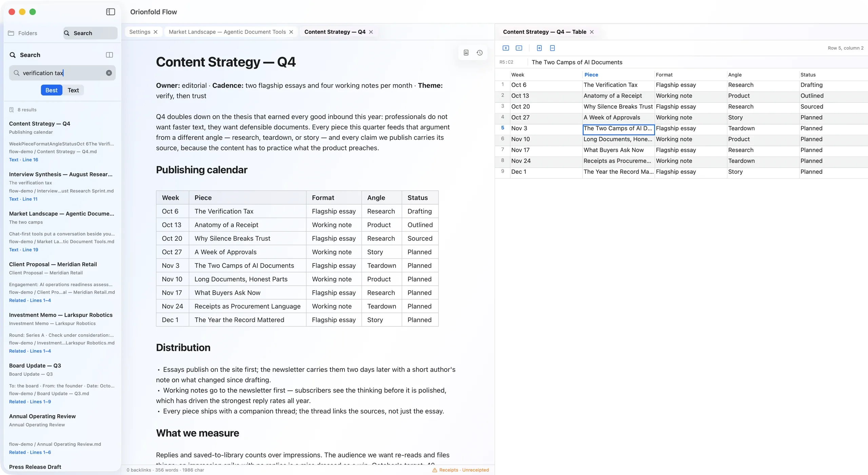Click the split layout icon beside Search heading
The image size is (868, 475).
[109, 55]
